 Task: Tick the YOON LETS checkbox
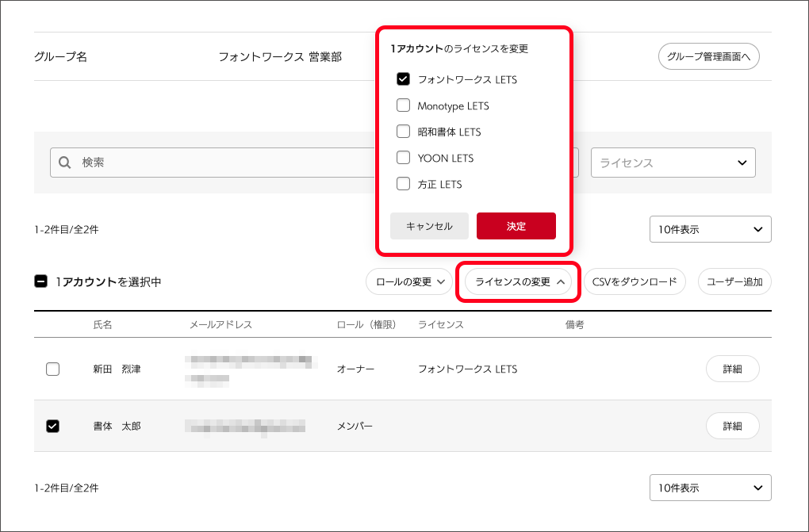pyautogui.click(x=403, y=158)
